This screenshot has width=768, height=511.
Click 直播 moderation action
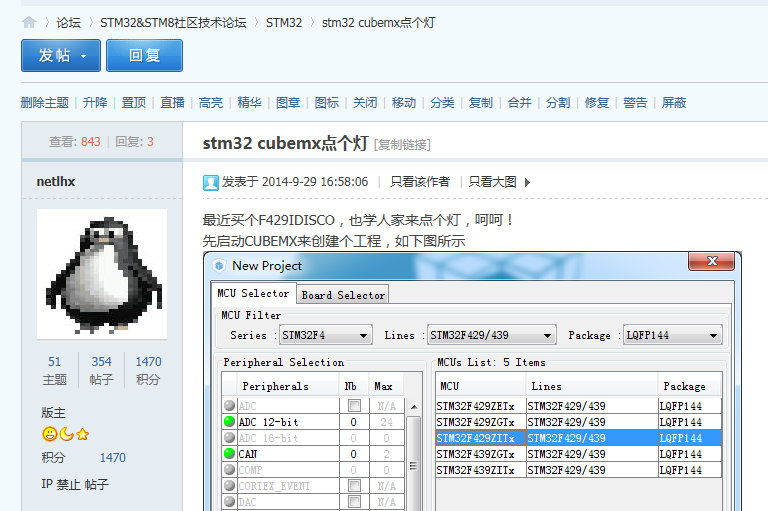(172, 102)
